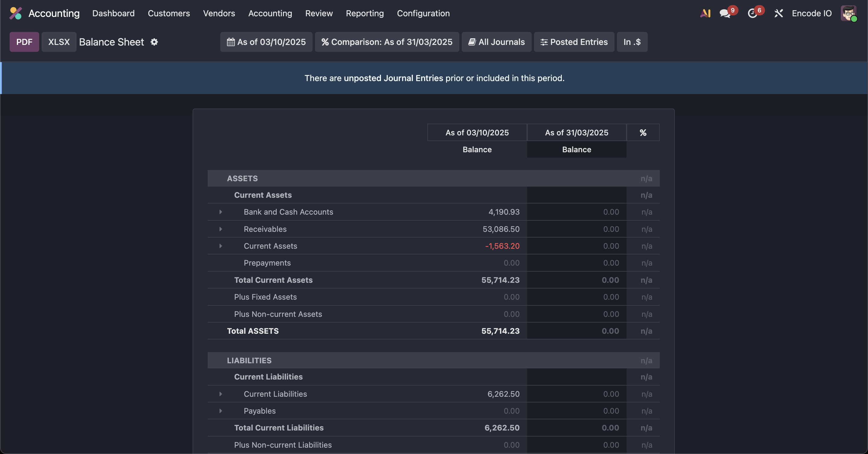Open the Comparison period dropdown

point(387,42)
